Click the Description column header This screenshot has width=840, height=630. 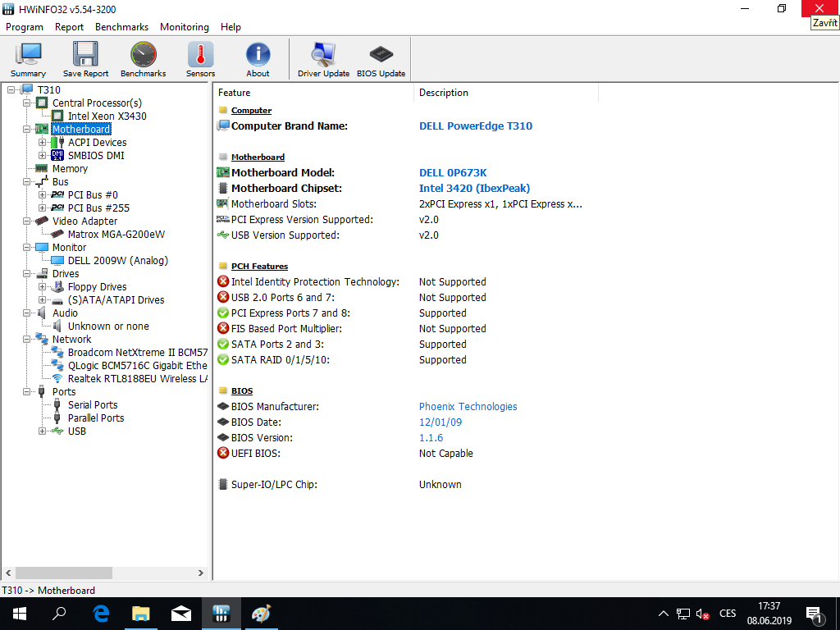coord(444,93)
